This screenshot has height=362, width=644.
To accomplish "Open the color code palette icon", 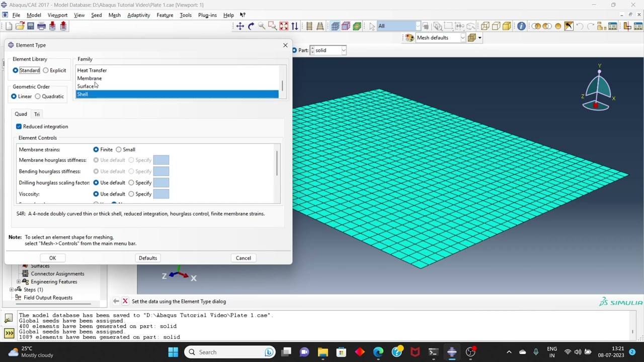I will pos(410,38).
